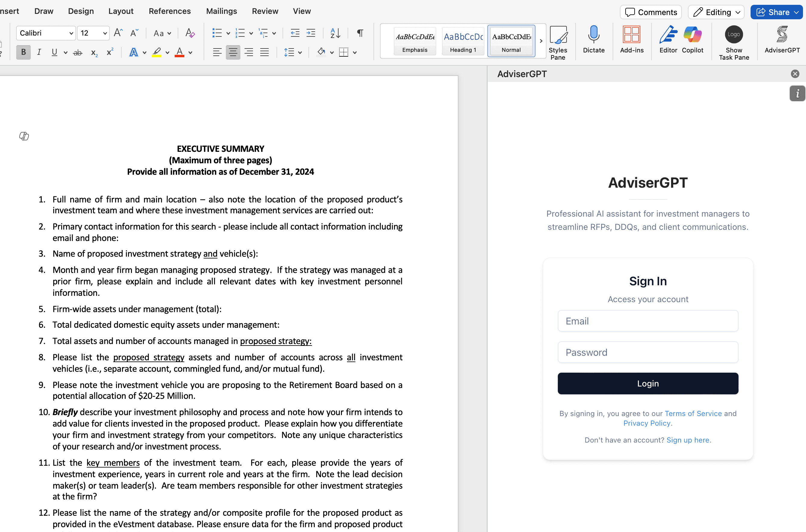Viewport: 806px width, 532px height.
Task: Click the info icon in AdviserGPT pane
Action: coord(797,93)
